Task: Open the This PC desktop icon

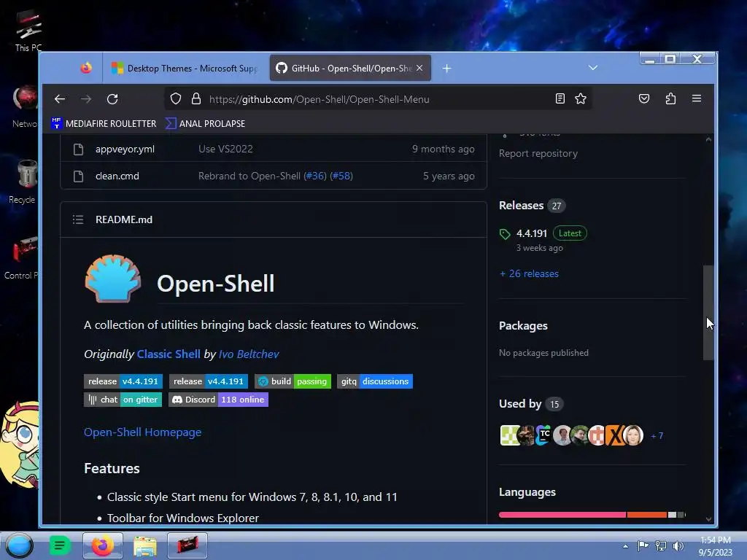Action: tap(28, 30)
